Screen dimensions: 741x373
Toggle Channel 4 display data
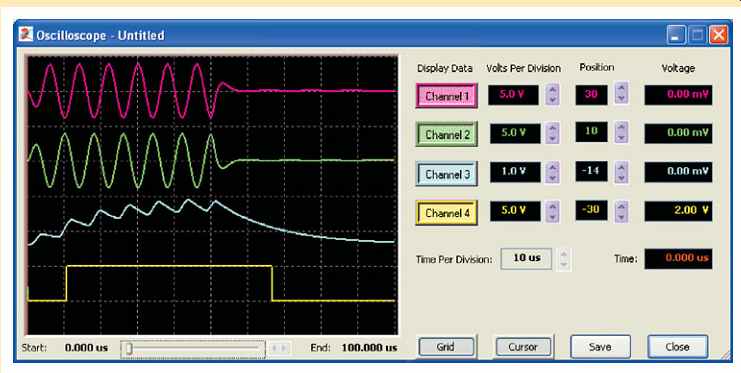tap(447, 213)
